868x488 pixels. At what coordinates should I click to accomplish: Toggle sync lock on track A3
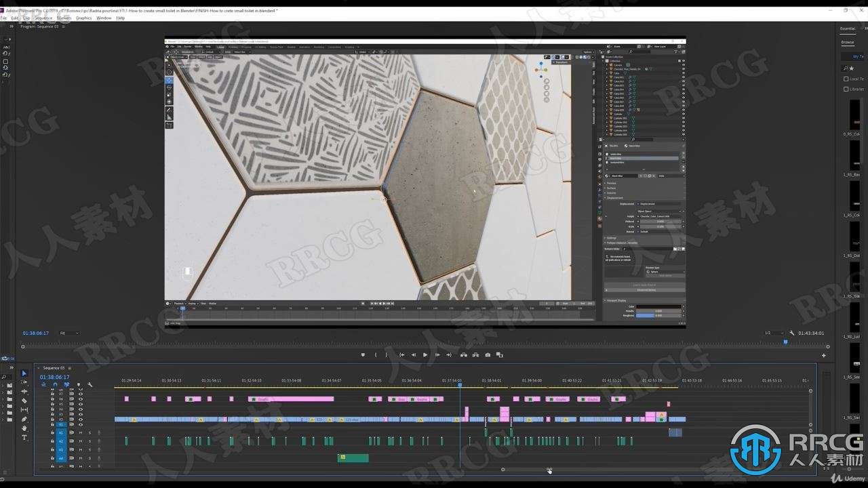click(72, 450)
